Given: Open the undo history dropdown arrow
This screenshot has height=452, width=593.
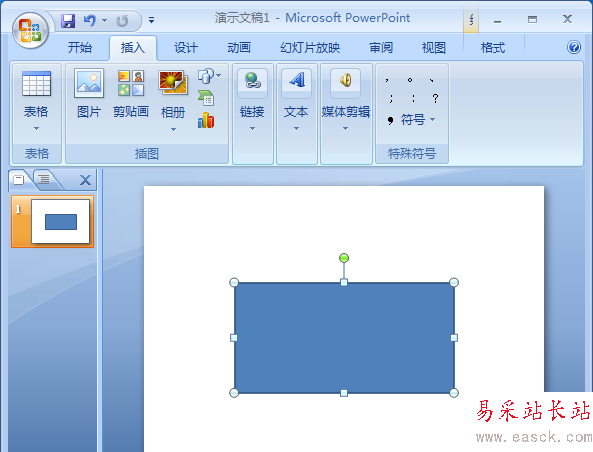Looking at the screenshot, I should (x=105, y=20).
